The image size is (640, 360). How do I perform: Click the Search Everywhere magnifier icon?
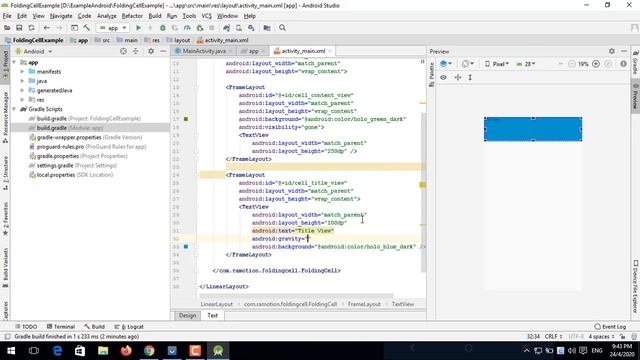282,28
